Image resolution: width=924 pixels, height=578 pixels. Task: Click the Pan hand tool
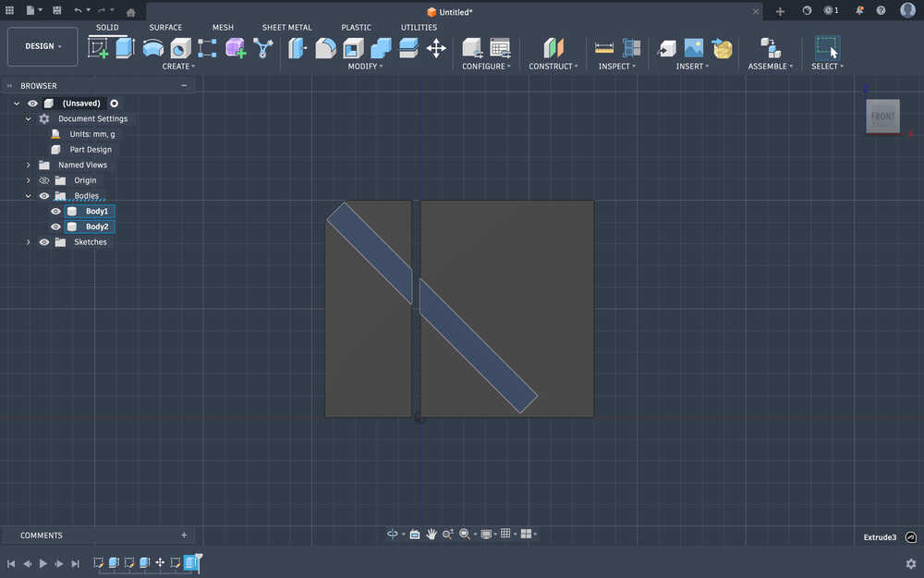[x=432, y=534]
